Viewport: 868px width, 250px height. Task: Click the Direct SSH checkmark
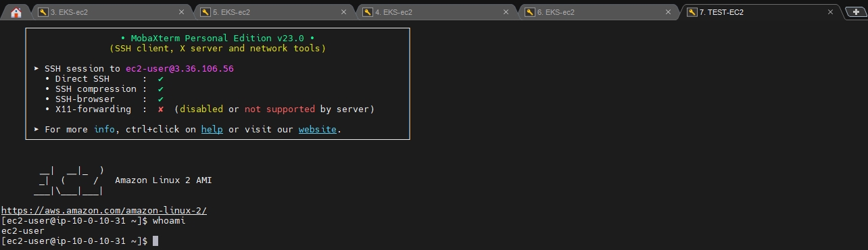[x=161, y=79]
